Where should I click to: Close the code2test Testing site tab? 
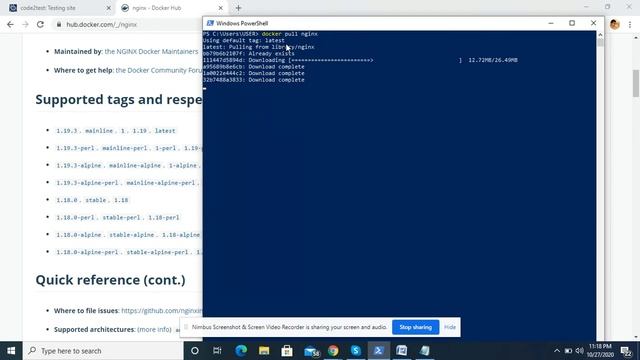tap(109, 8)
